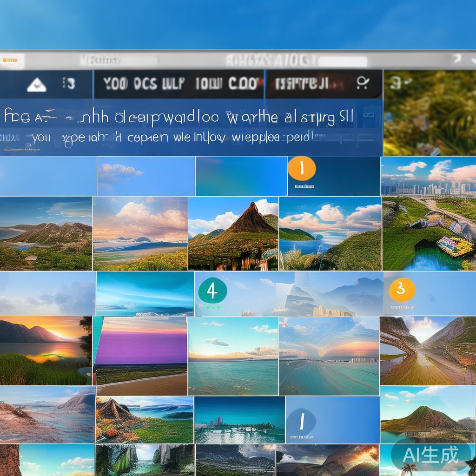The width and height of the screenshot is (476, 476).
Task: Open the purple sky beach thumbnail
Action: click(x=140, y=356)
